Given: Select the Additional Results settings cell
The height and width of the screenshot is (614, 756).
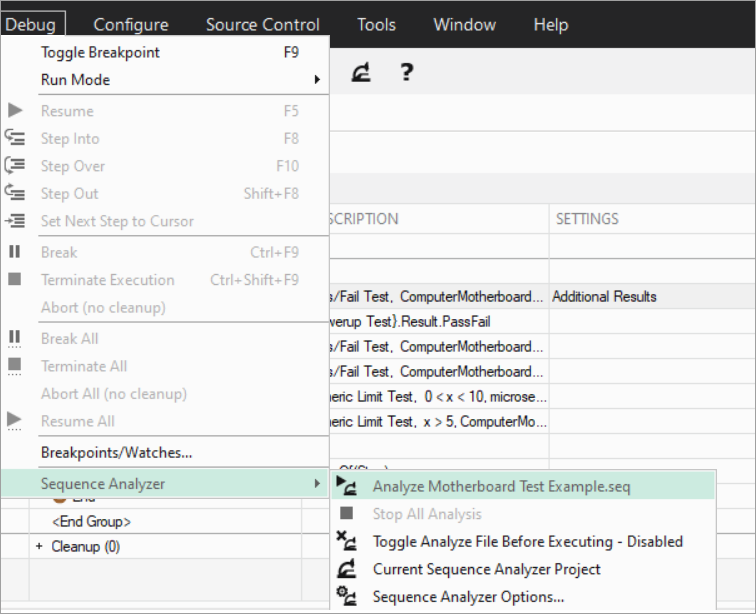Looking at the screenshot, I should 652,296.
